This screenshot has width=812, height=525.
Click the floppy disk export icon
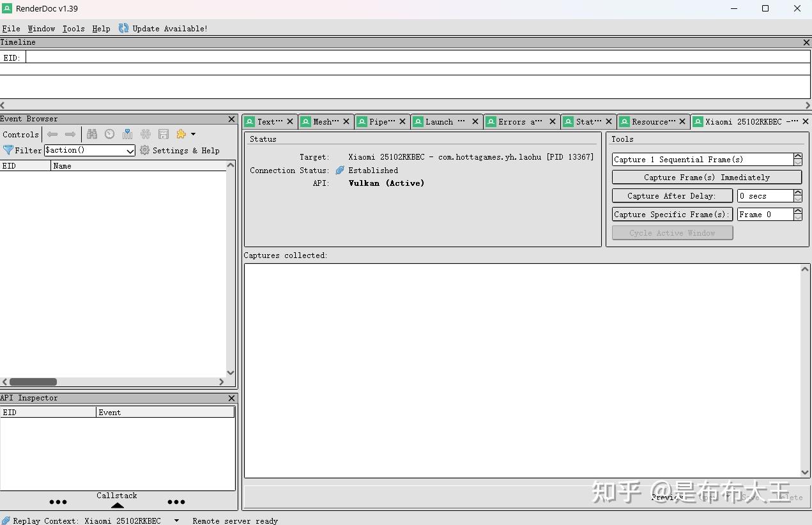click(x=164, y=134)
